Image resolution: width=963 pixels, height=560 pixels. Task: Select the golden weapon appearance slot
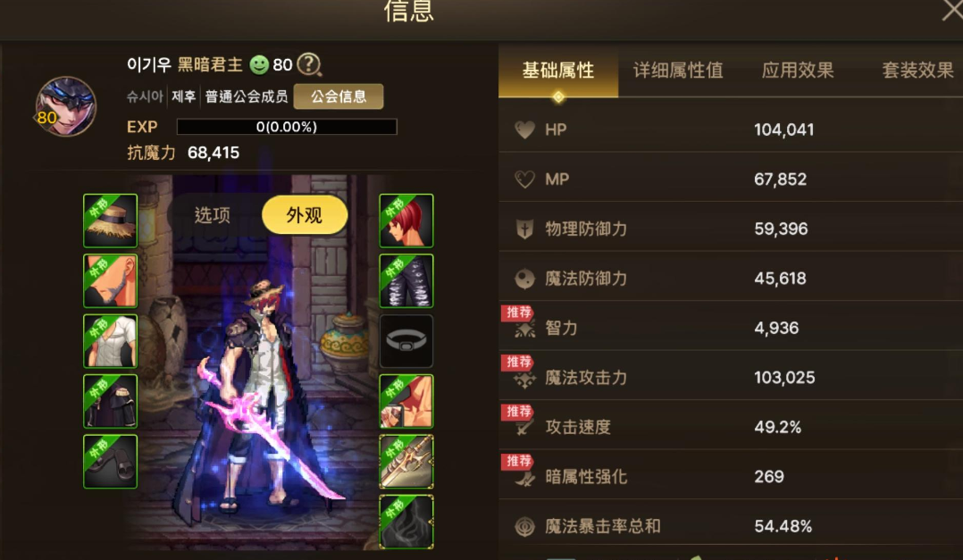406,461
